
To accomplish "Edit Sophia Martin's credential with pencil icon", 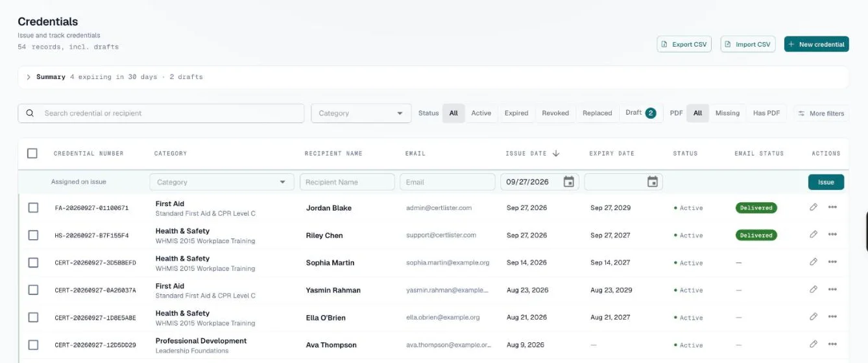I will click(x=814, y=262).
